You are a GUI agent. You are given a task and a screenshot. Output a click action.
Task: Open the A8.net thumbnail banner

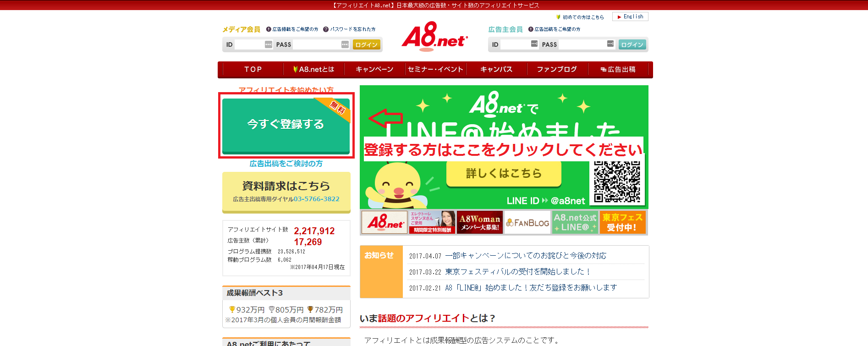385,222
